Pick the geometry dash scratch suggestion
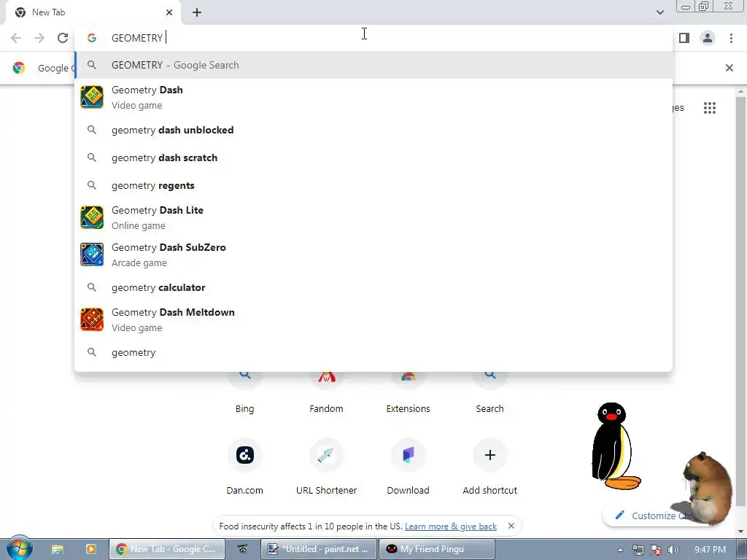 373,157
